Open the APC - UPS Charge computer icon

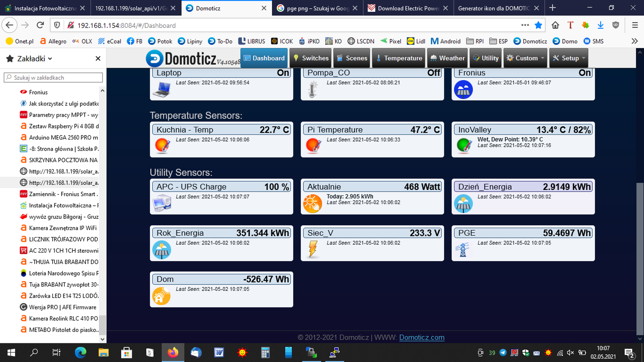[x=162, y=203]
